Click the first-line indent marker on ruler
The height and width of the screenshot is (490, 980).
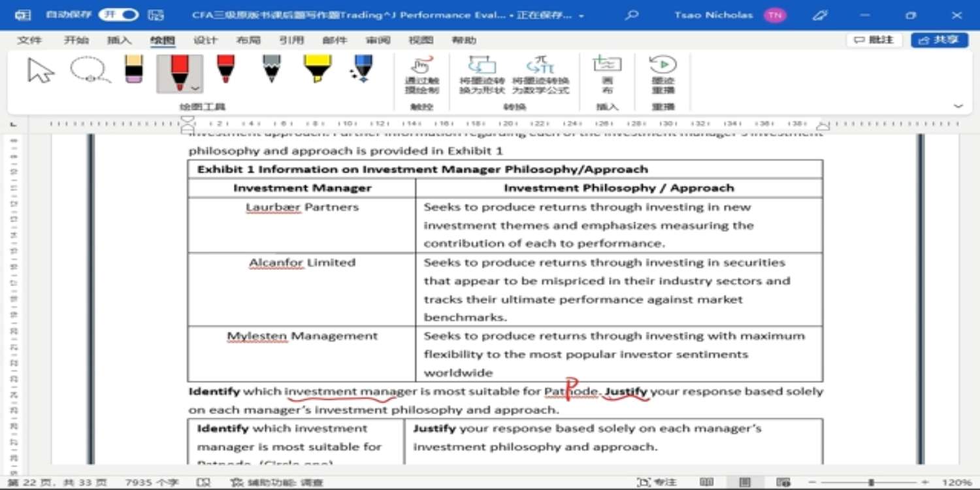[x=188, y=119]
